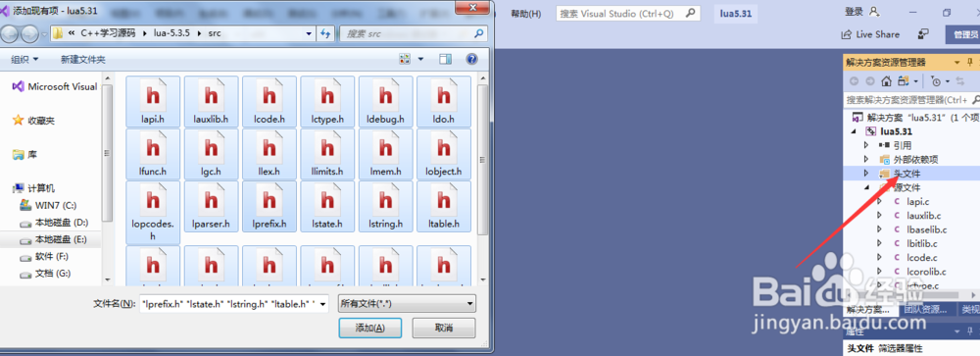Screen dimensions: 980x356
Task: Open the address bar history dropdown
Action: pyautogui.click(x=310, y=33)
